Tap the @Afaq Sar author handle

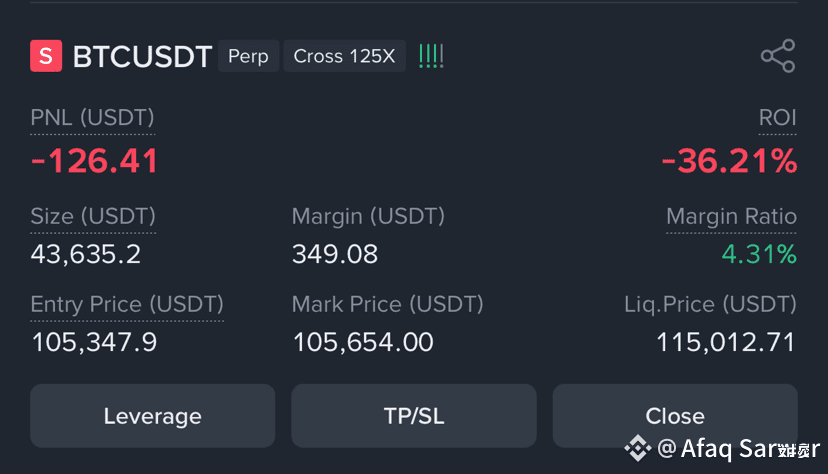click(739, 449)
